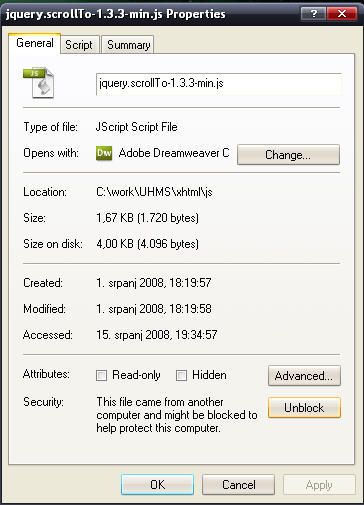
Task: Click the question mark help button
Action: pos(313,14)
